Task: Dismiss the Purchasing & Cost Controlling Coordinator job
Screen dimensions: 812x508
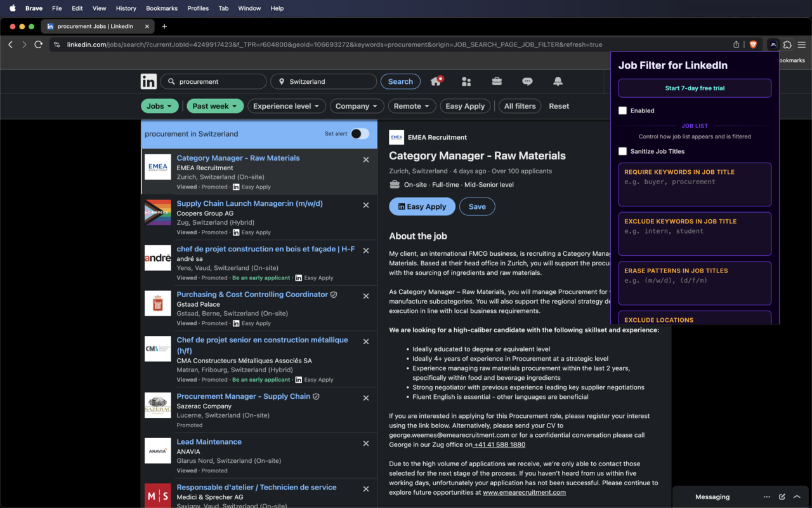Action: click(366, 296)
